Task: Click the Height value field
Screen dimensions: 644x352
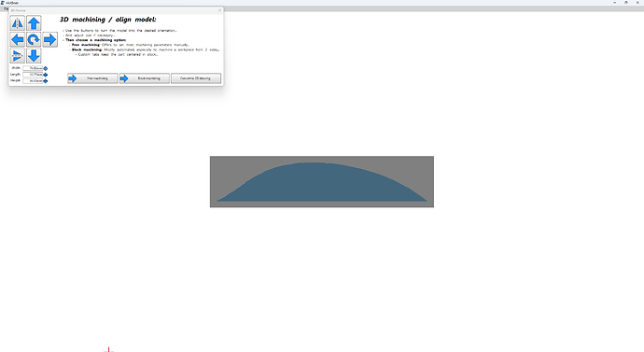Action: [x=33, y=81]
